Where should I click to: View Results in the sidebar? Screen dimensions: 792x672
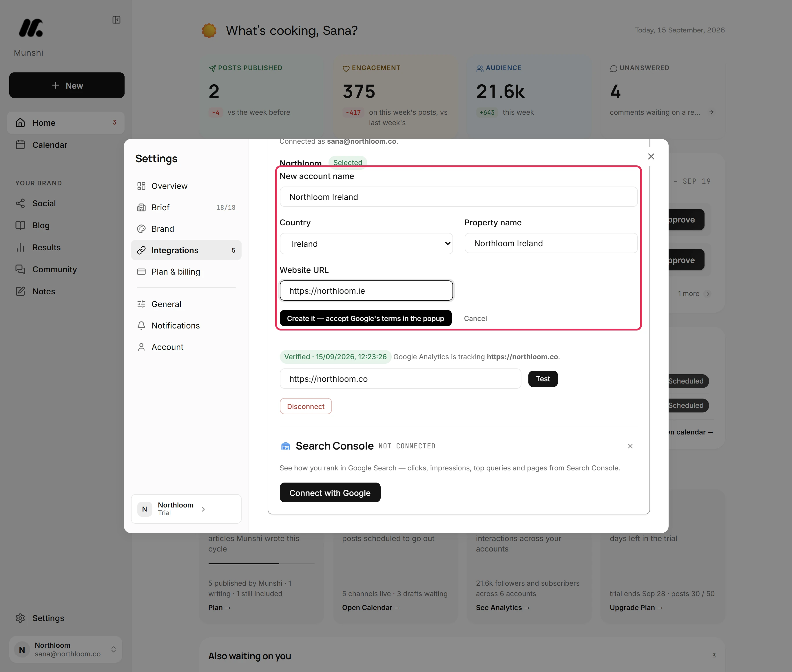pyautogui.click(x=66, y=247)
